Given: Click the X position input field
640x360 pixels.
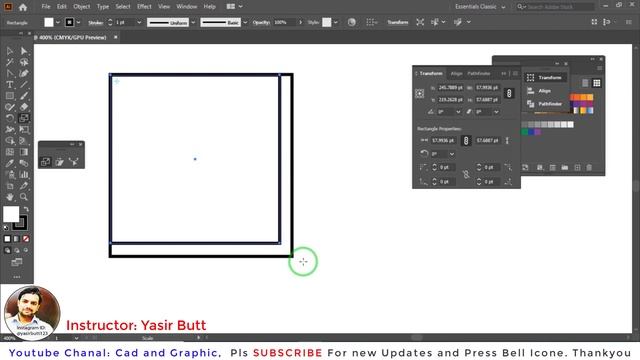Looking at the screenshot, I should click(x=450, y=88).
